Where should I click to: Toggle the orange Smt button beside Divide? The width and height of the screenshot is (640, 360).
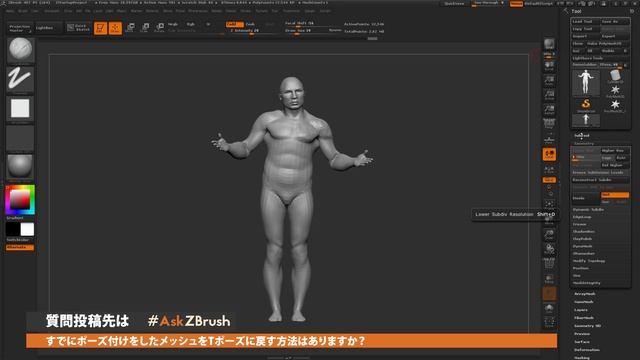(x=615, y=195)
